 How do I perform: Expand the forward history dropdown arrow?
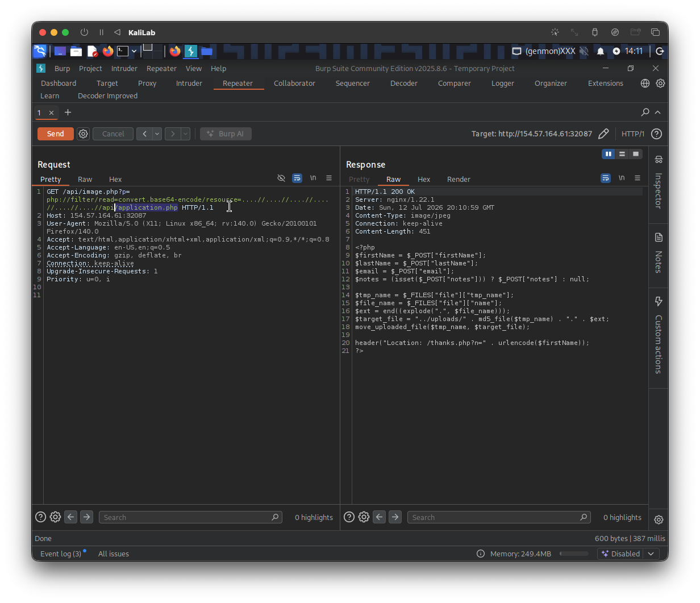(x=185, y=134)
